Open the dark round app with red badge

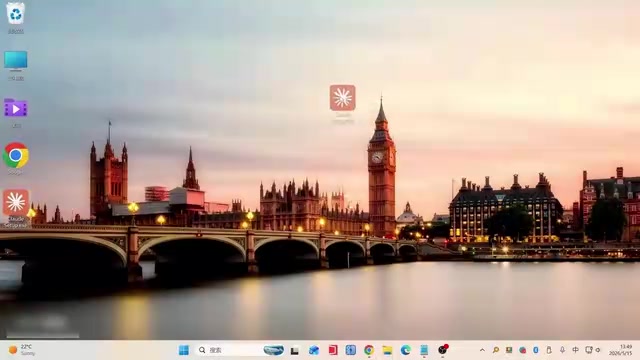click(443, 349)
